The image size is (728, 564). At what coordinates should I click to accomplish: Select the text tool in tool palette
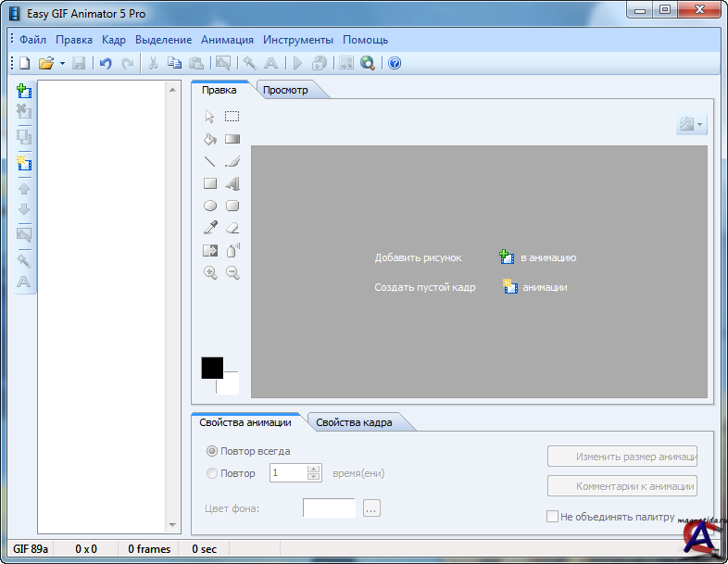pyautogui.click(x=232, y=183)
